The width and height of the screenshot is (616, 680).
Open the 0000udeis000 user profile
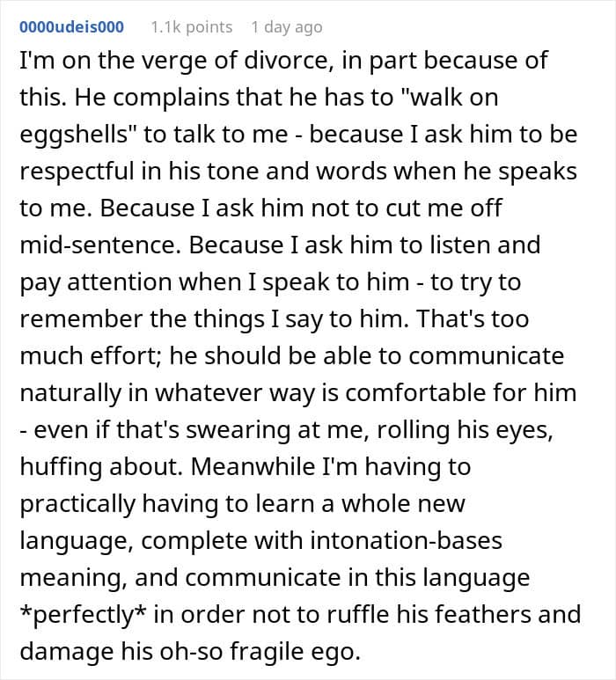70,27
